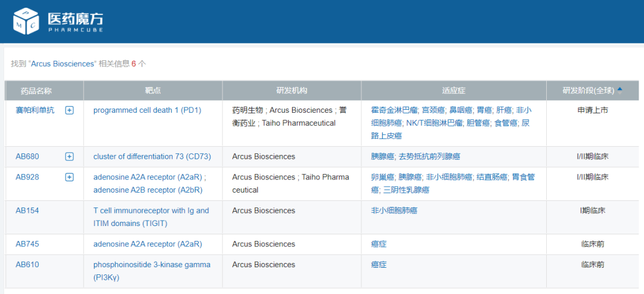Open the AB928 drug link
The height and width of the screenshot is (294, 644).
[27, 177]
